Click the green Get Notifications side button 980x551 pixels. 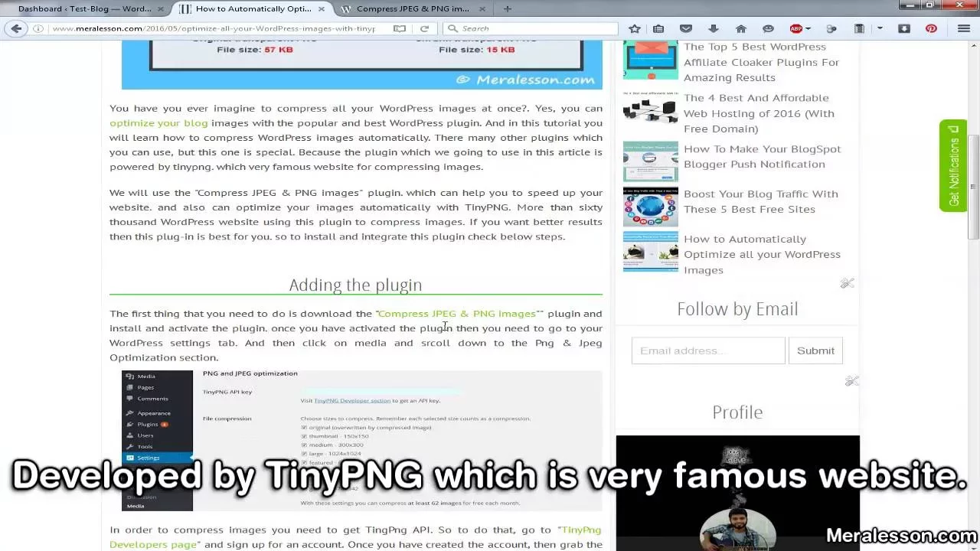[953, 165]
